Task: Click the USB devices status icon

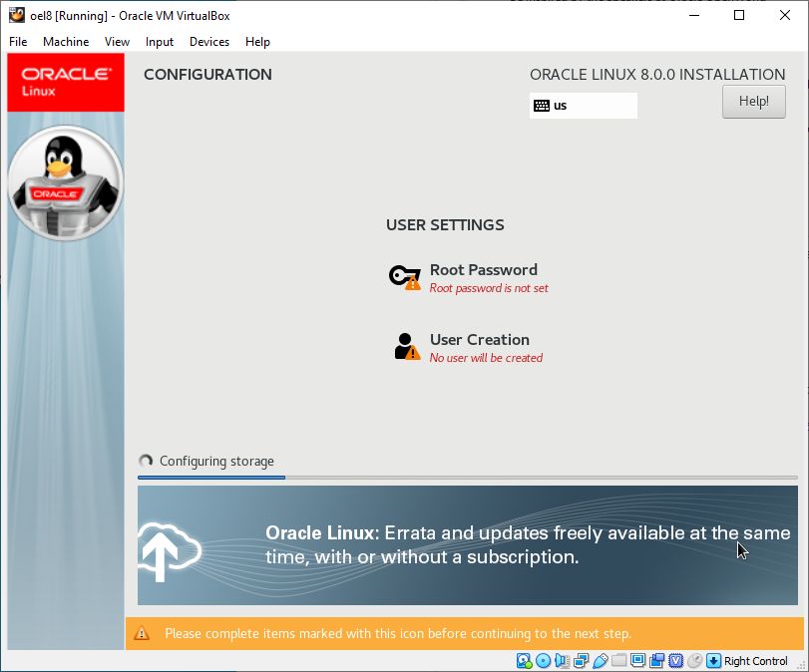Action: coord(601,661)
